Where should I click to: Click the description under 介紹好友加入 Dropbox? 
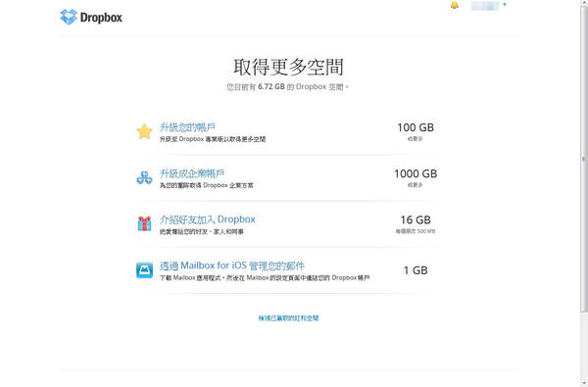(x=201, y=232)
